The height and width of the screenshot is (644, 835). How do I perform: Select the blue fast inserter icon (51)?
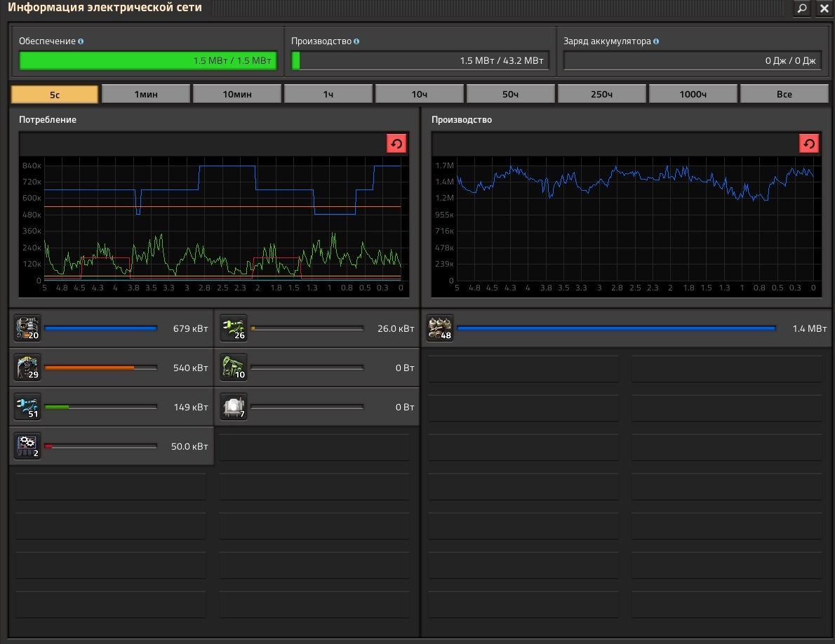tap(28, 406)
